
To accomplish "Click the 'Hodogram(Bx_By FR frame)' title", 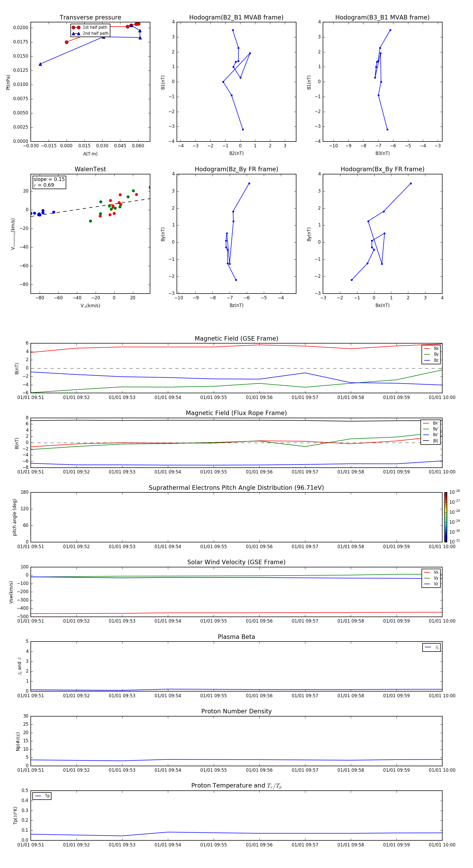I will [382, 169].
